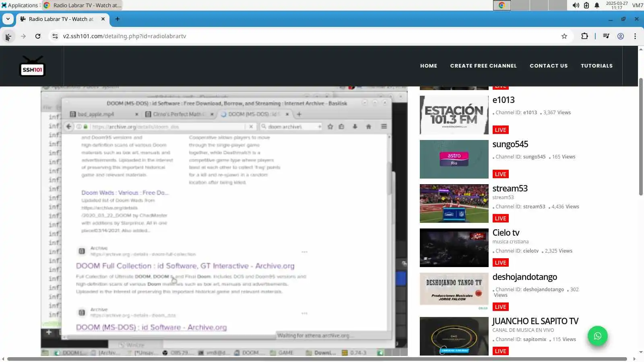The width and height of the screenshot is (644, 362).
Task: Open JUANCHO EL SAPITO TV channel title
Action: coord(535,321)
